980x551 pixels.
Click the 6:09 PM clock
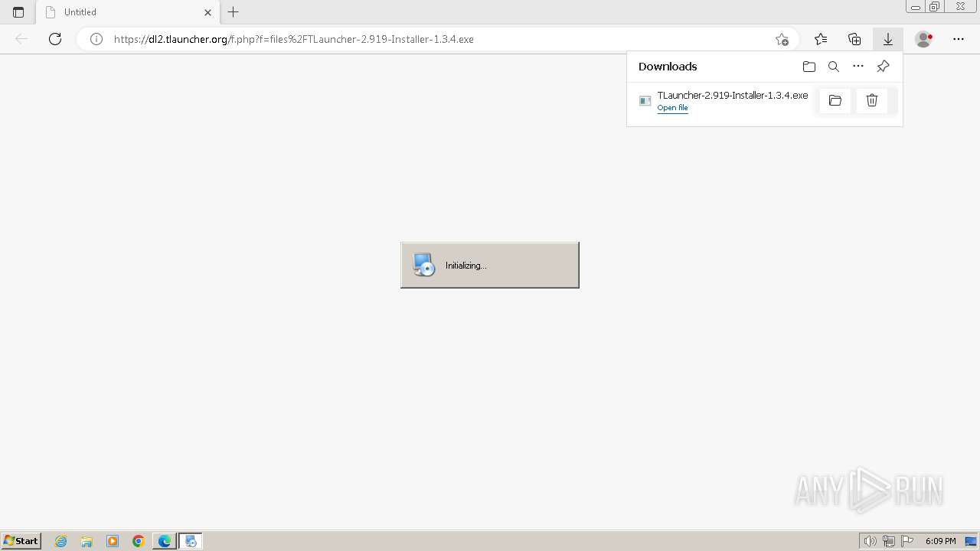click(x=940, y=541)
